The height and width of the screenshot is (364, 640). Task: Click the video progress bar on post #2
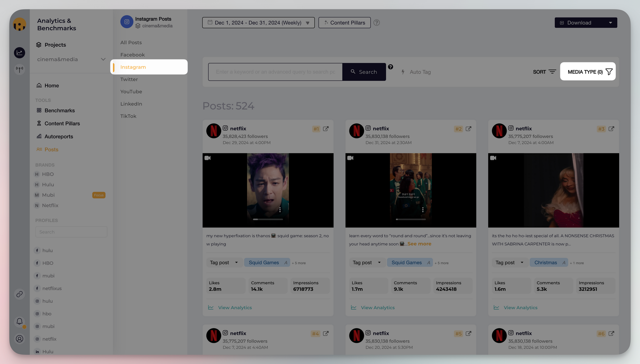pos(411,219)
